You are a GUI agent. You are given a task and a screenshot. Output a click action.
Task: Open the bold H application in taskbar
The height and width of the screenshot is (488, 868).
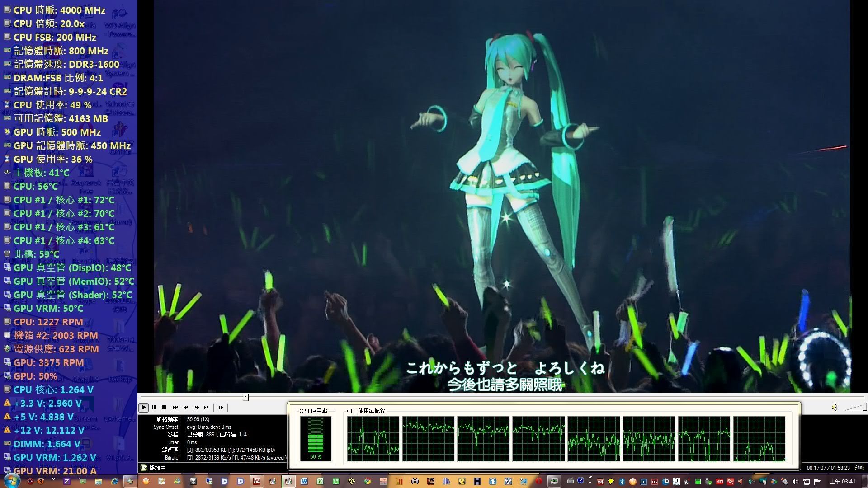477,481
